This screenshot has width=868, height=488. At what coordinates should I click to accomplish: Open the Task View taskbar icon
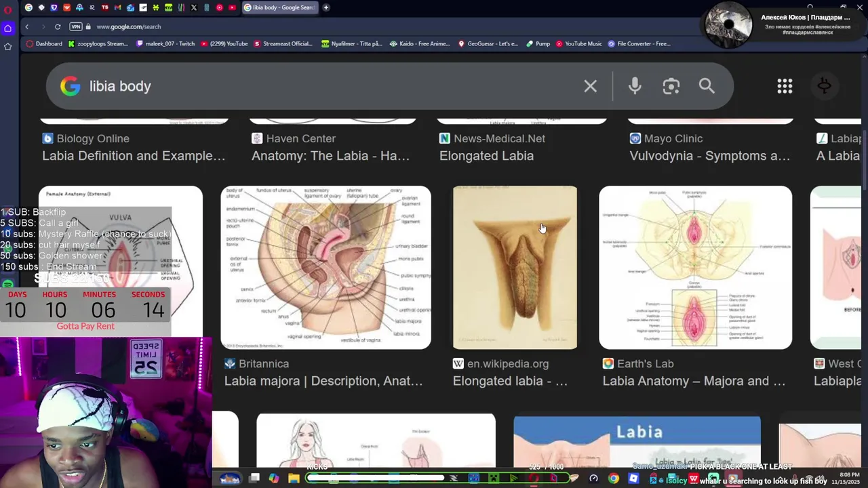click(254, 479)
